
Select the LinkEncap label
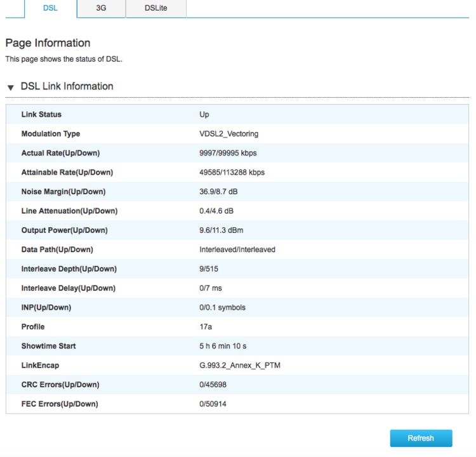40,366
